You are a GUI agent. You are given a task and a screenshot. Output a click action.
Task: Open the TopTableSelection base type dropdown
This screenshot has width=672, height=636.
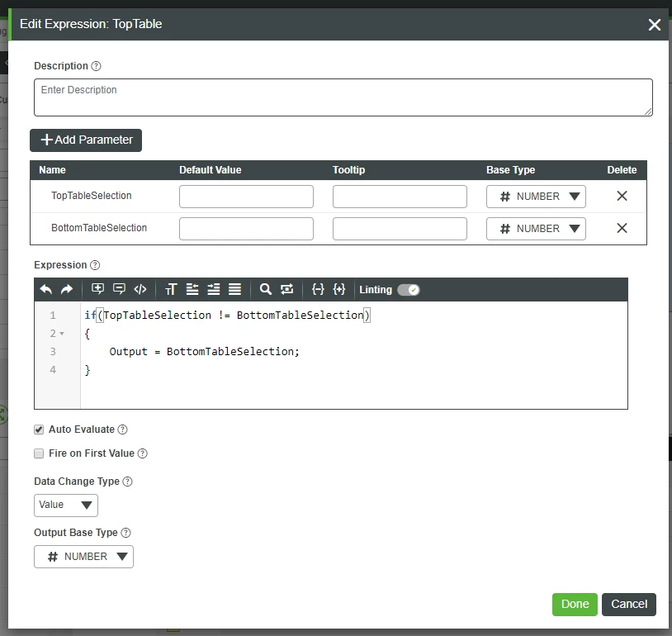click(536, 197)
